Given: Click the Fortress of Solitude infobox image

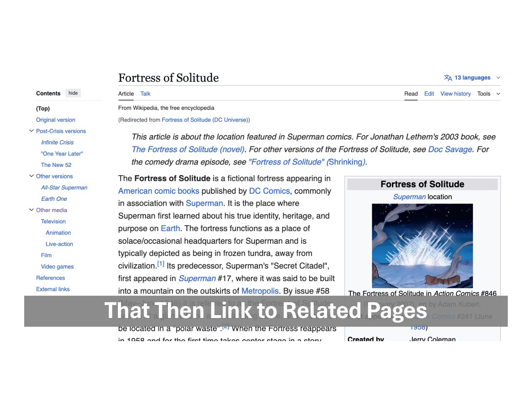Looking at the screenshot, I should 422,246.
